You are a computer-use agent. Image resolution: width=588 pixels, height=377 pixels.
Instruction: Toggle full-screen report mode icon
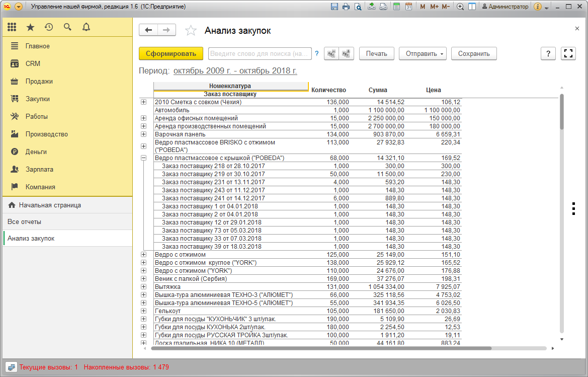coord(568,54)
